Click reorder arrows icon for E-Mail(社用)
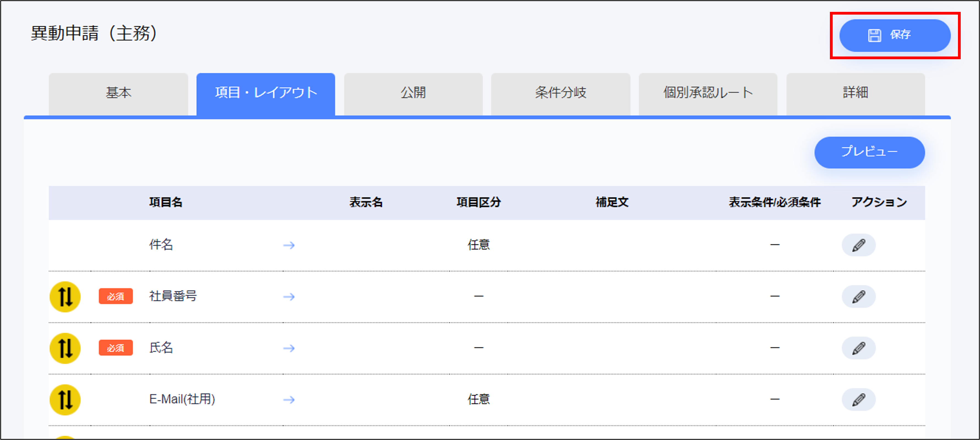980x440 pixels. pyautogui.click(x=65, y=400)
